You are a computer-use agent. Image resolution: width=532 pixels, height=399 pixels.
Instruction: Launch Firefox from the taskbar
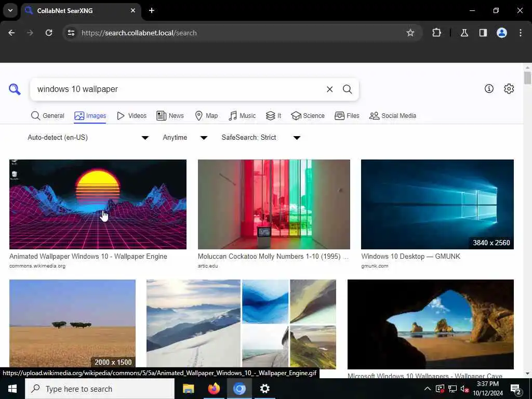(x=214, y=389)
